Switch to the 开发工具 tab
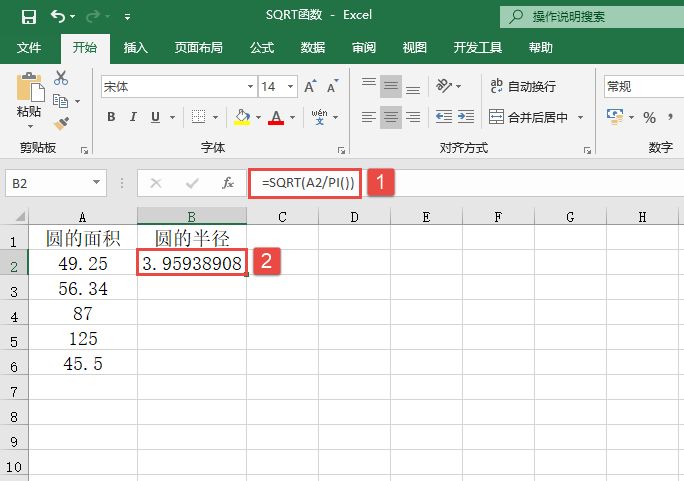Screen dimensions: 684x481 478,47
